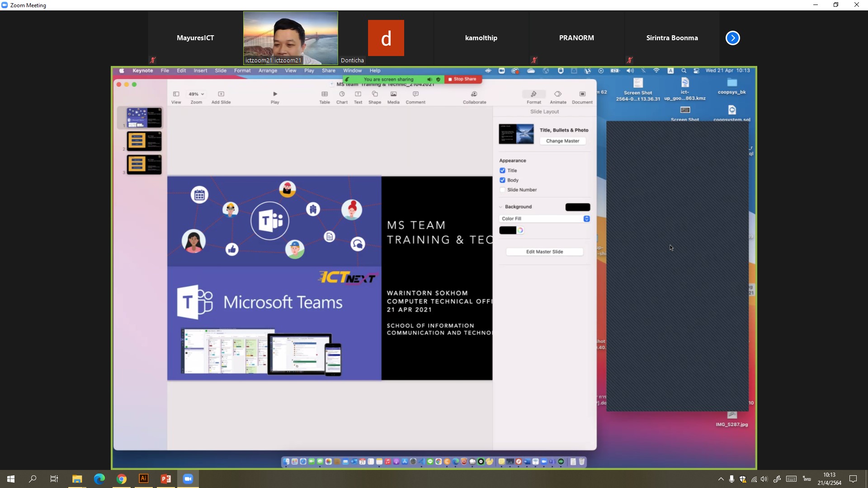Open Chrome from Windows taskbar
Viewport: 868px width, 488px height.
coord(121,479)
